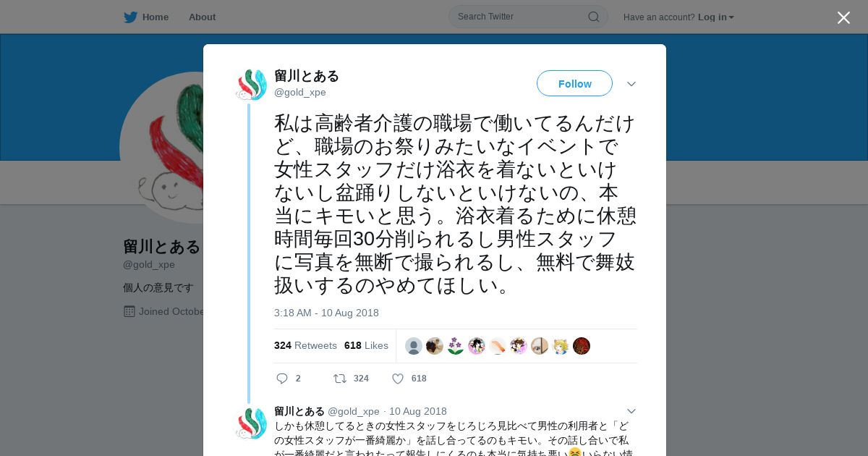Click the search magnifier icon

point(593,17)
